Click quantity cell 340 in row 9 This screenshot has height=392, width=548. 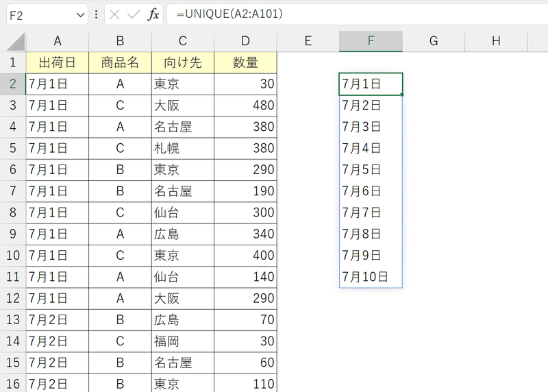coord(245,234)
